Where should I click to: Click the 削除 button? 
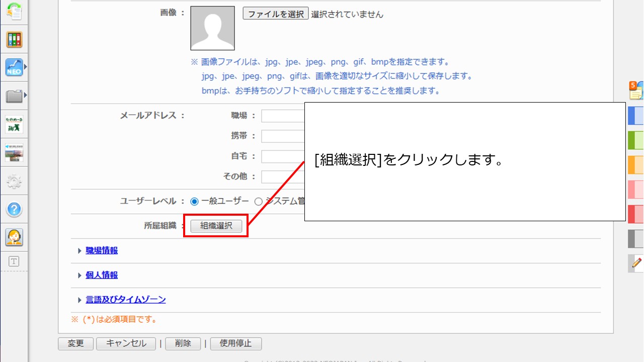[183, 344]
